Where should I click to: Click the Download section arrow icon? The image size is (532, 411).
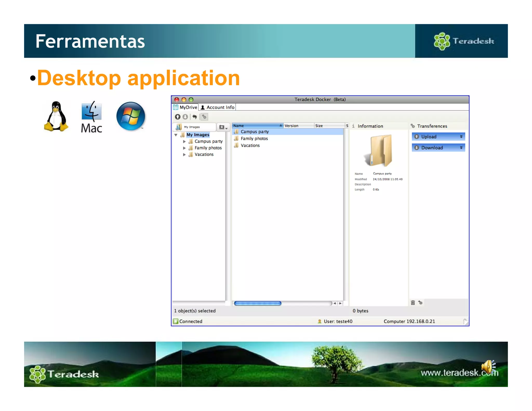(417, 148)
